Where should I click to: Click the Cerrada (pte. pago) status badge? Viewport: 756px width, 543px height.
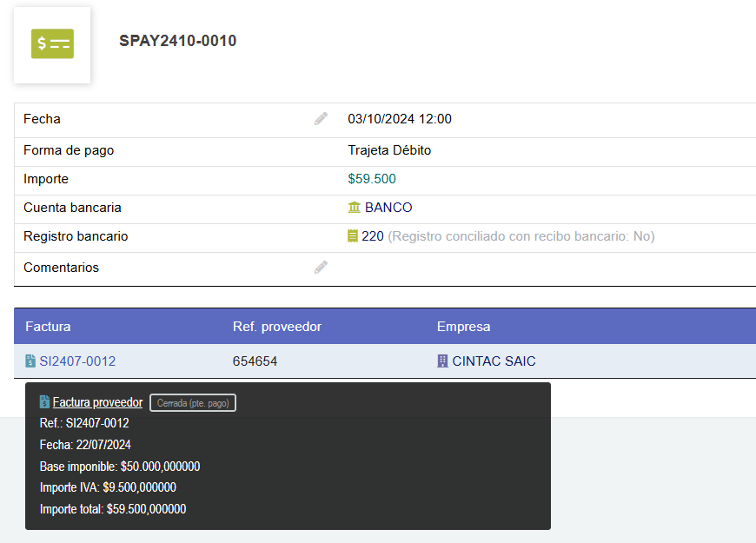192,401
